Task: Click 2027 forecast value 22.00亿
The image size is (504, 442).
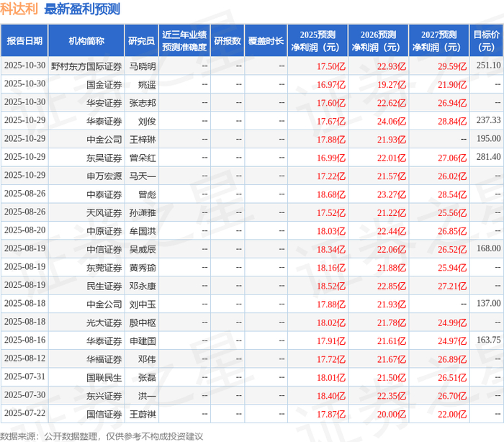Action: [452, 415]
